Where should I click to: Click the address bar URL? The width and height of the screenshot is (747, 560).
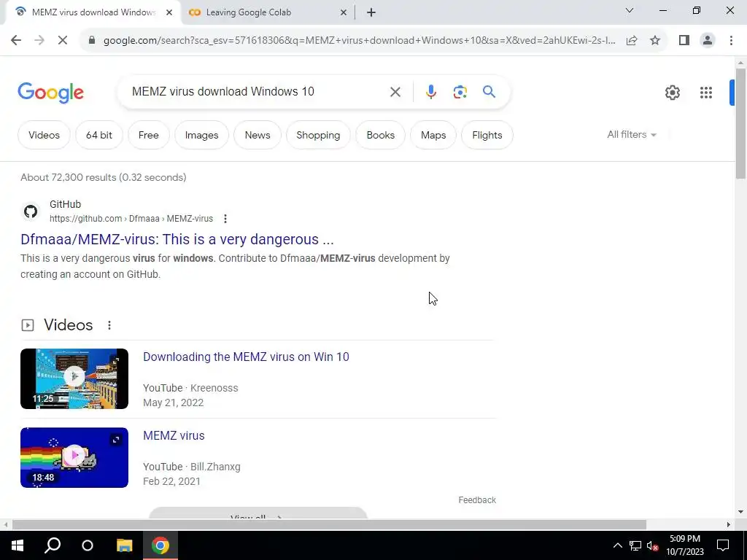point(359,41)
